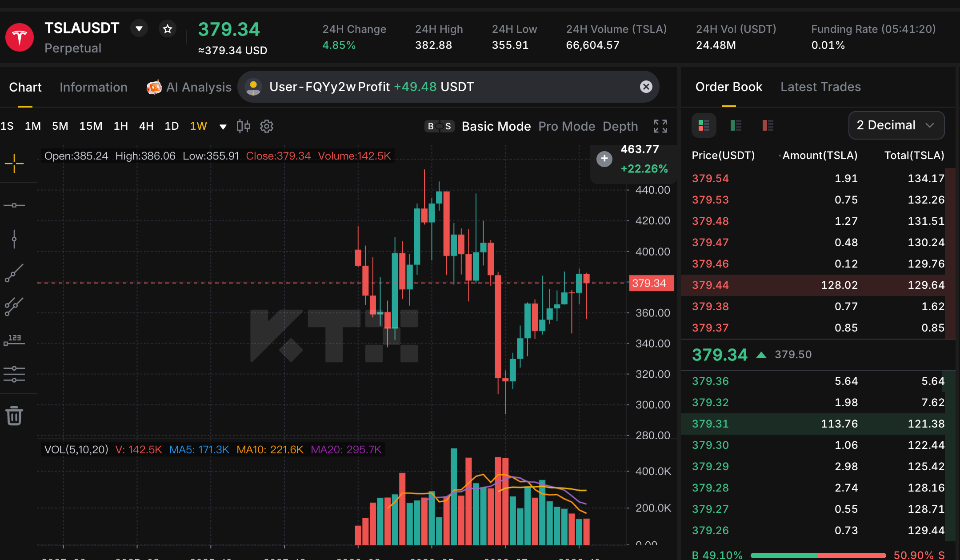This screenshot has width=960, height=560.
Task: Open the Latest Trades tab
Action: (x=821, y=87)
